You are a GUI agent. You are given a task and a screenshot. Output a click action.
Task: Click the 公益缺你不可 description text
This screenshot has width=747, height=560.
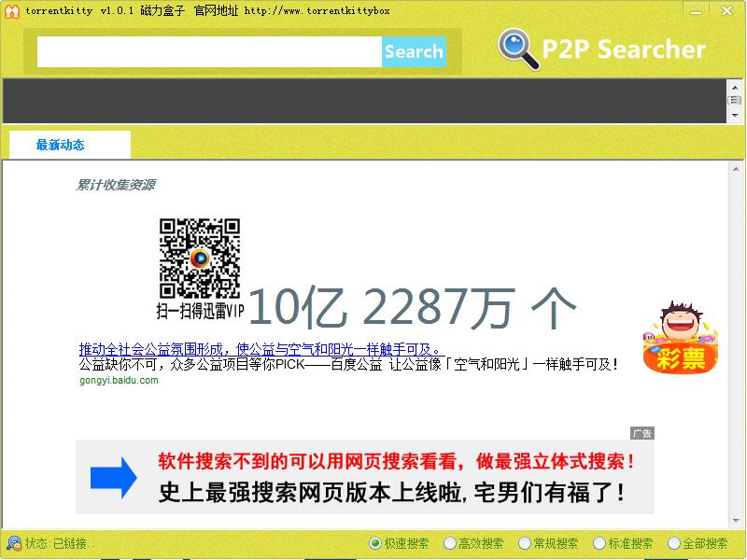tap(348, 365)
